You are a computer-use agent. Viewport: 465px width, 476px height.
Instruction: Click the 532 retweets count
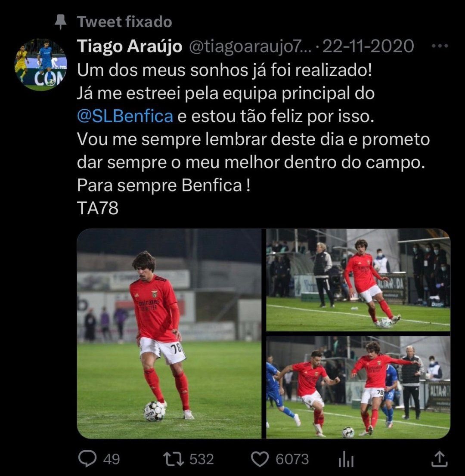(x=201, y=459)
